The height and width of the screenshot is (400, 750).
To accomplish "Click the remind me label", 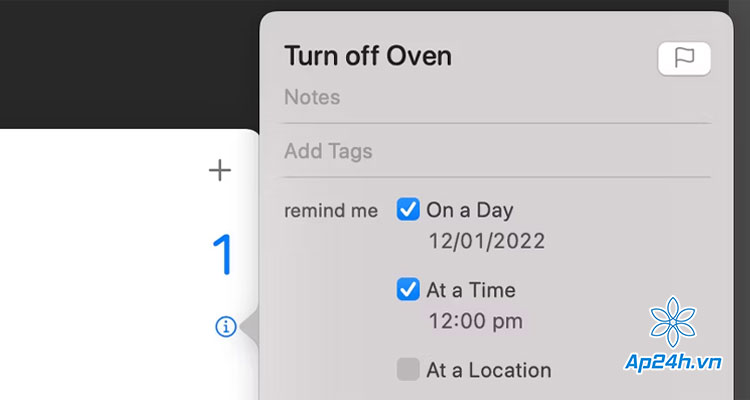I will 331,211.
